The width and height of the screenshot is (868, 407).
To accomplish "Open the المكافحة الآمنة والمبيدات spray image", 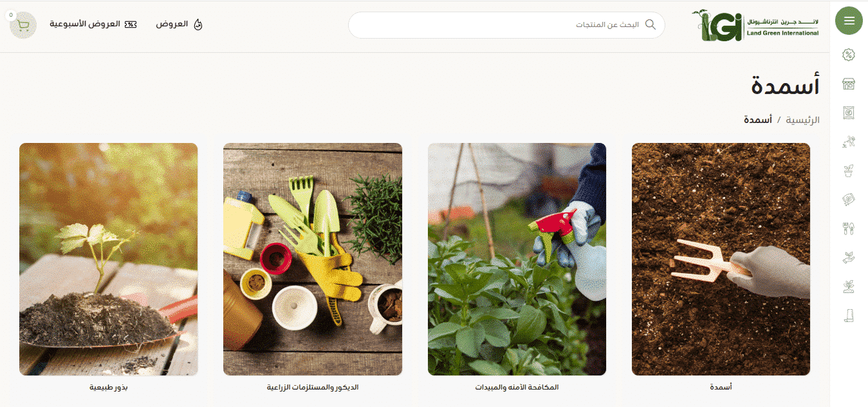I will tap(517, 259).
